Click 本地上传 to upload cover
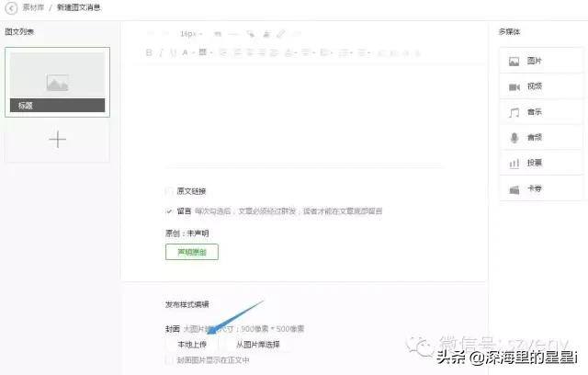 [x=192, y=345]
